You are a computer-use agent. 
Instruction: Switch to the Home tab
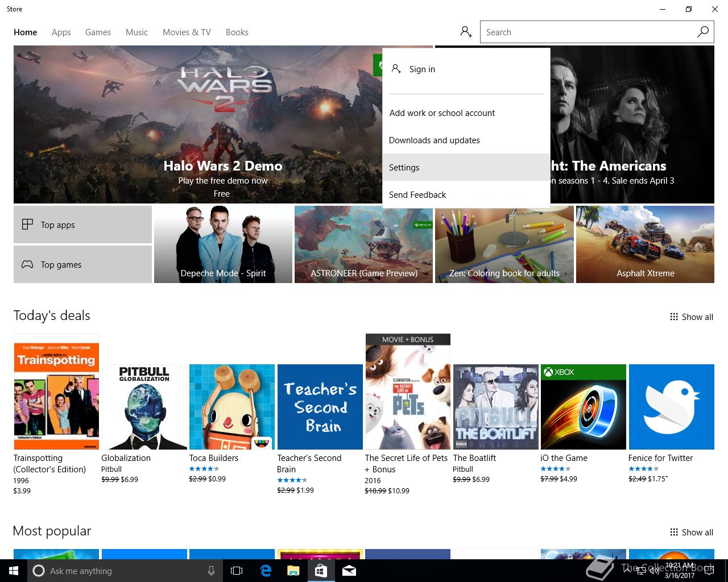(x=26, y=32)
